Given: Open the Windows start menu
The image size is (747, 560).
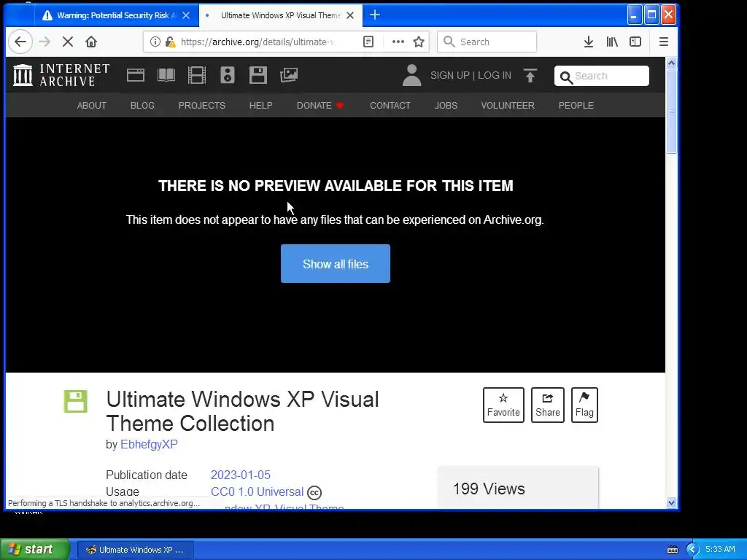Looking at the screenshot, I should [34, 549].
